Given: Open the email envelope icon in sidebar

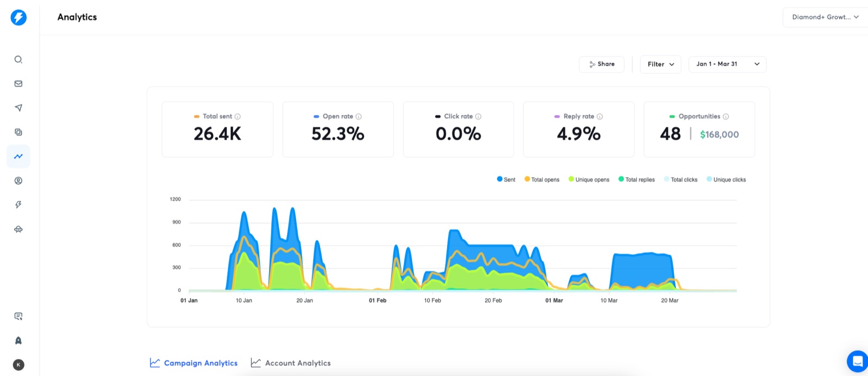Looking at the screenshot, I should 18,83.
